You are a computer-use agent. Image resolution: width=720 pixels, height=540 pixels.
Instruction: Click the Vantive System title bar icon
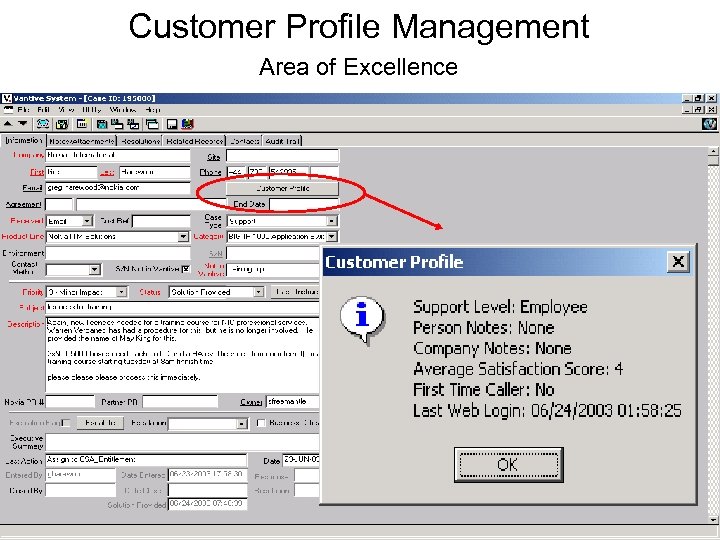click(6, 98)
